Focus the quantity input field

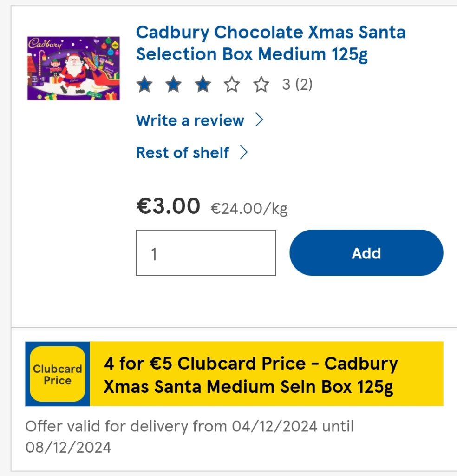tap(206, 253)
